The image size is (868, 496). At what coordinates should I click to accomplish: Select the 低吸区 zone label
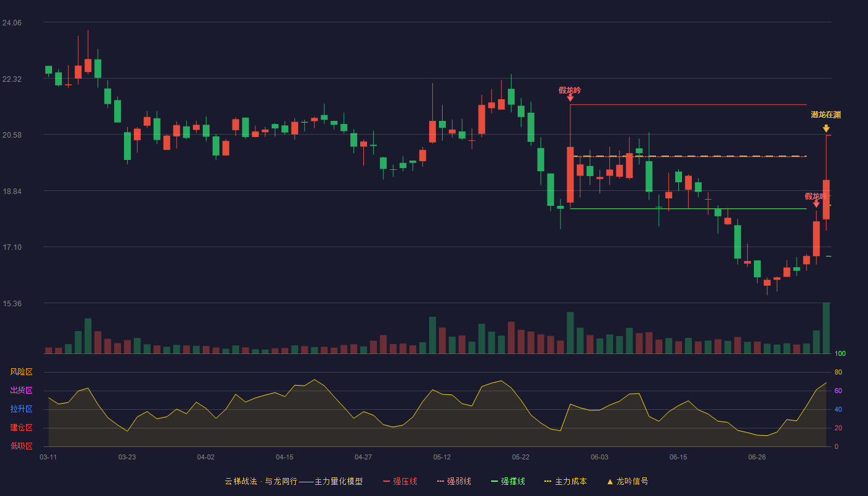pos(21,446)
